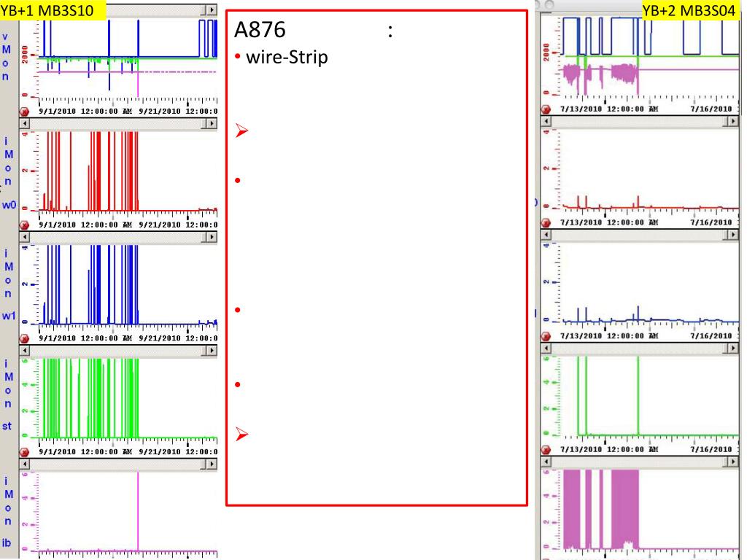This screenshot has height=560, width=747.
Task: Click left scroll arrow below YB+2 MB3S04 red current plot
Action: point(546,235)
